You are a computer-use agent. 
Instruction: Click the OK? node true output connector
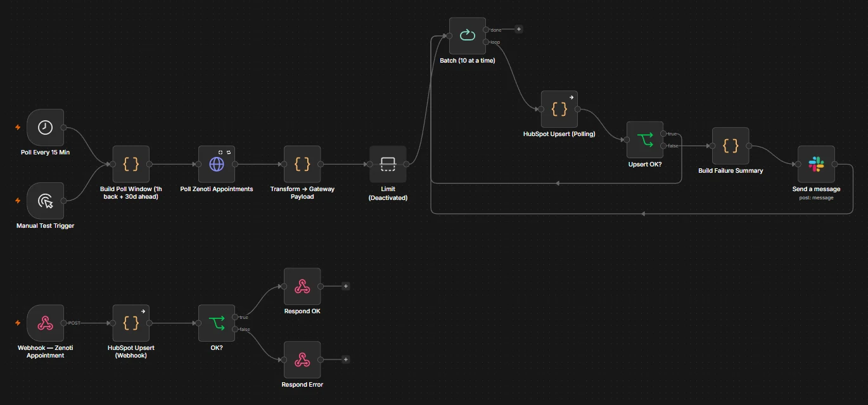click(236, 317)
